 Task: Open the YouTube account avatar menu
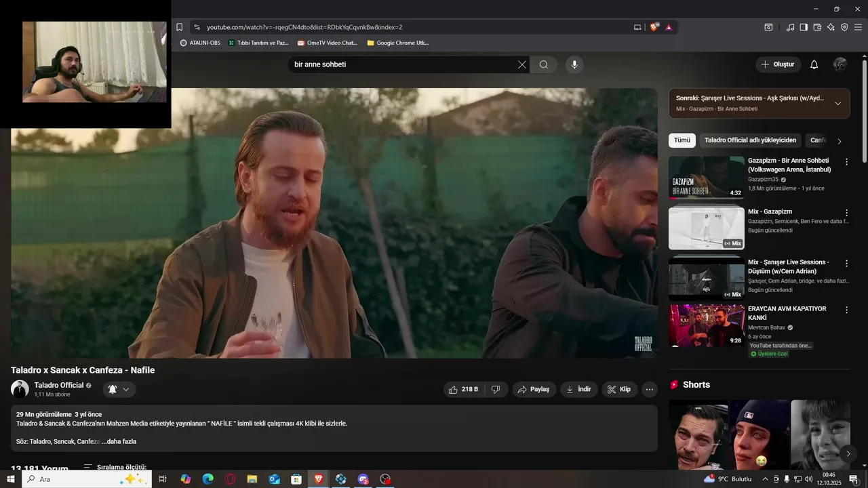[840, 64]
